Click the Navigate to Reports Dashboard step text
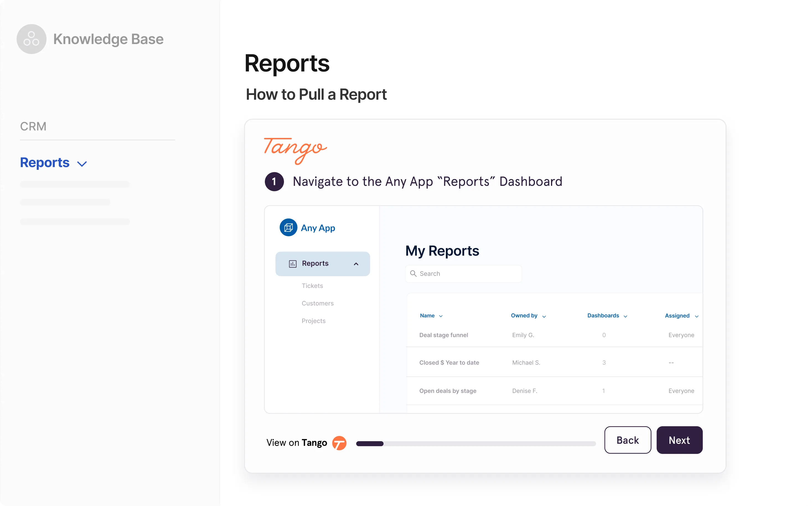This screenshot has width=812, height=506. click(427, 182)
